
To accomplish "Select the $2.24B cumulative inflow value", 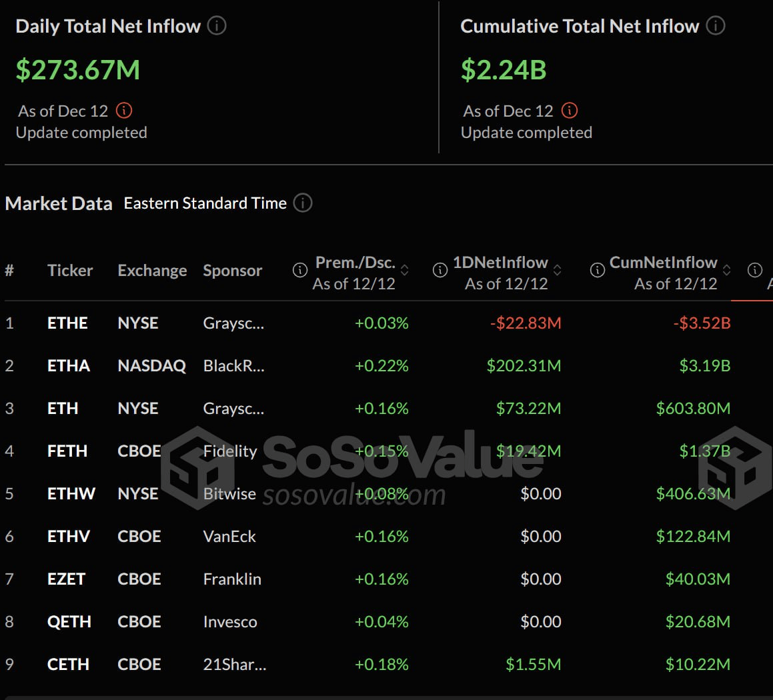I will [x=504, y=69].
